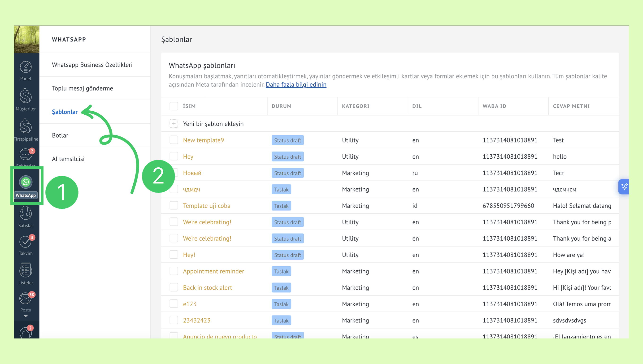The height and width of the screenshot is (364, 643).
Task: Check the 23432423 row checkbox
Action: (174, 320)
